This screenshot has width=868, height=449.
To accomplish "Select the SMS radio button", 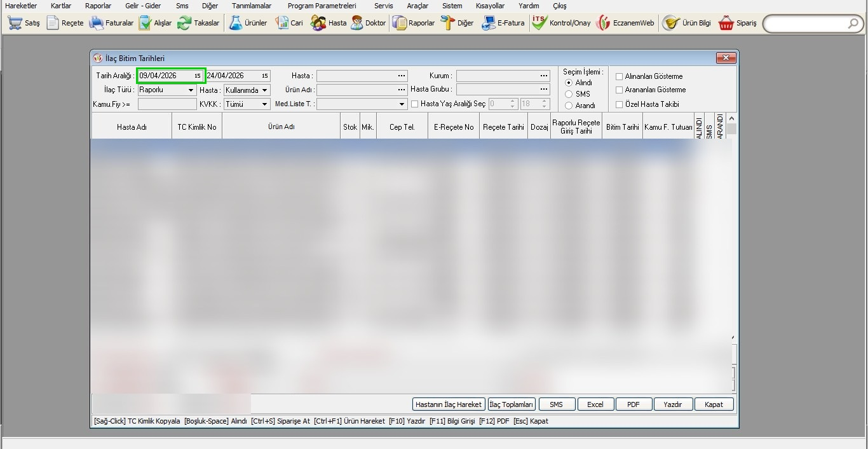I will (x=569, y=94).
